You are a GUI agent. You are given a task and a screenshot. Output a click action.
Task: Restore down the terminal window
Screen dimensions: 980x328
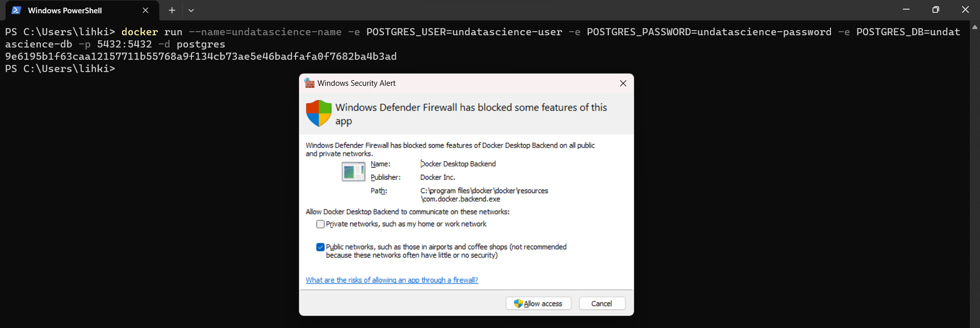click(936, 10)
